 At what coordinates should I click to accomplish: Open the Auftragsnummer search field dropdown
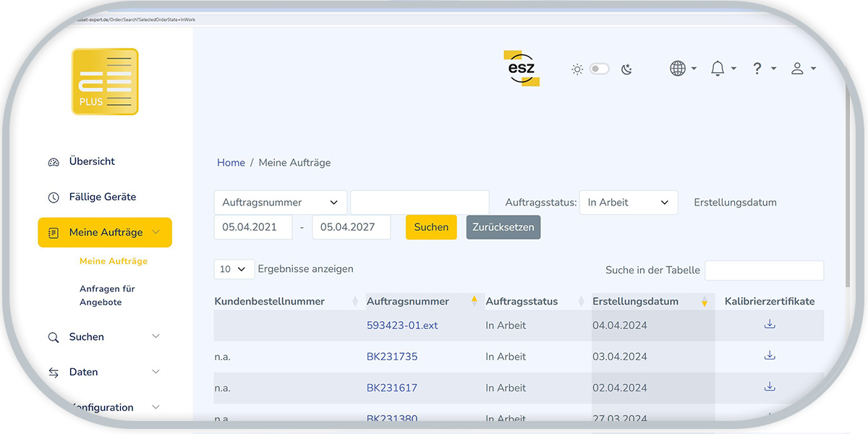pyautogui.click(x=280, y=202)
